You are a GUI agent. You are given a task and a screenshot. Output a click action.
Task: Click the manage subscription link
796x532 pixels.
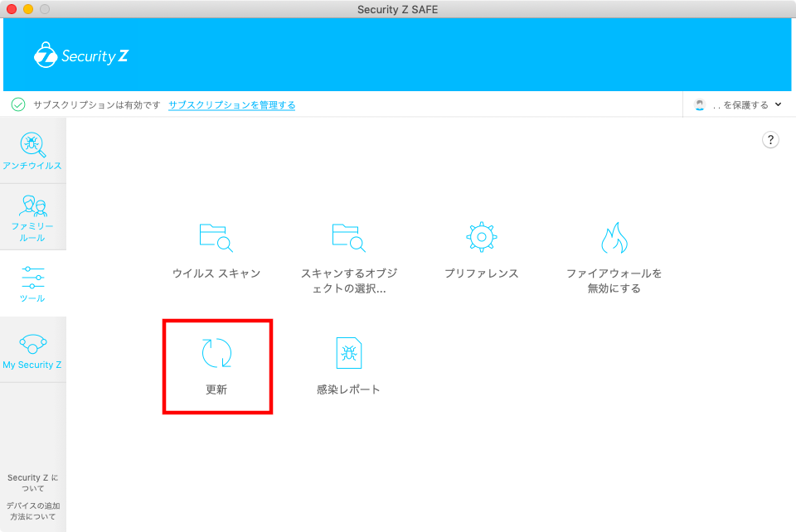click(231, 105)
